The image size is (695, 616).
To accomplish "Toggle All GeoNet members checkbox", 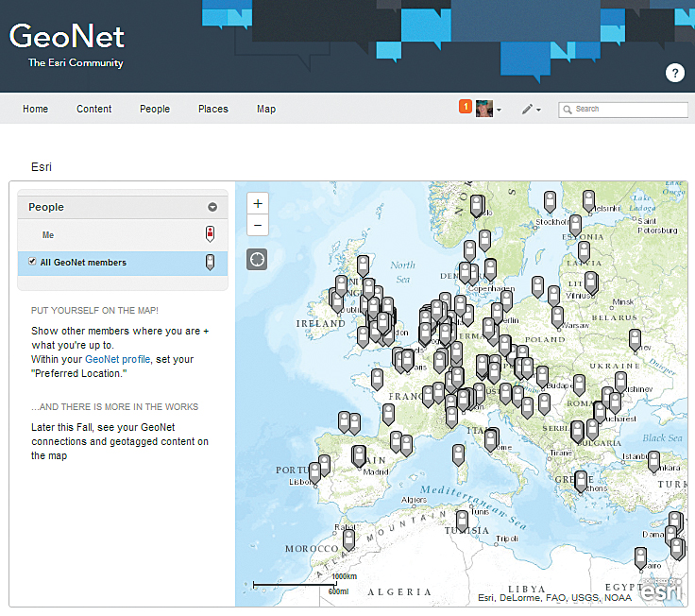I will point(32,261).
